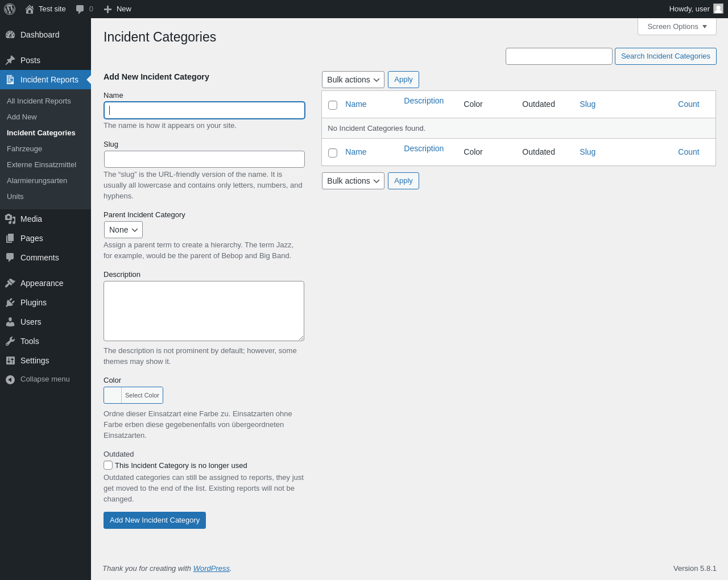Click the WordPress logo icon
Image resolution: width=728 pixels, height=580 pixels.
coord(10,9)
